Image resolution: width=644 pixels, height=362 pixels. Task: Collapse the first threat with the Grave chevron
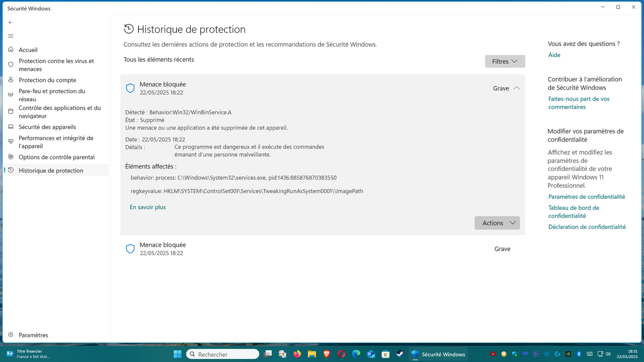pos(517,88)
